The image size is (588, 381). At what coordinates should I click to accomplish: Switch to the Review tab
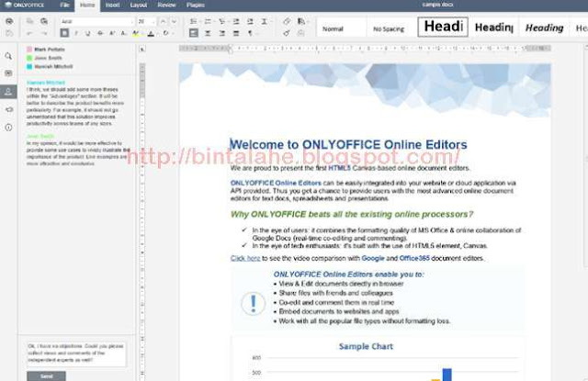(x=166, y=5)
